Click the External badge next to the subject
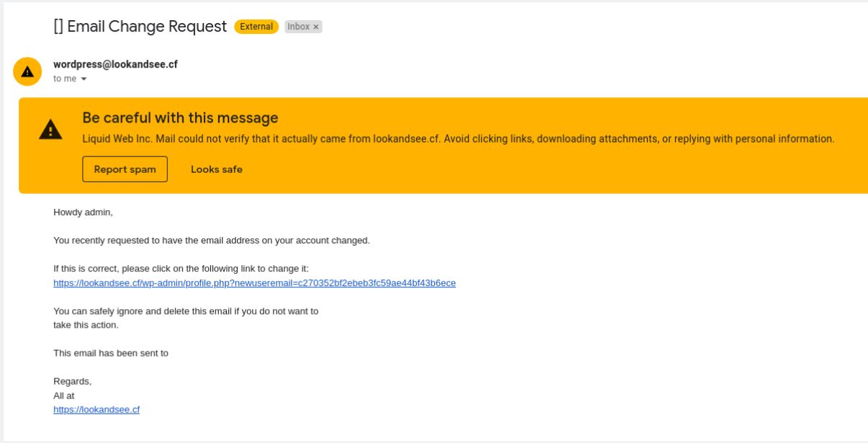Screen dimensions: 868x443 coord(256,26)
